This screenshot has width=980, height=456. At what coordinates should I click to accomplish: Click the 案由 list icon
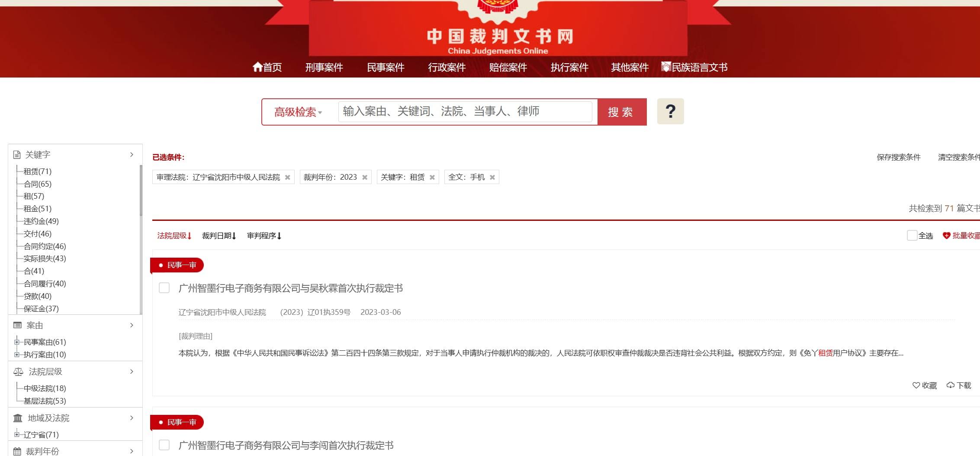point(17,325)
